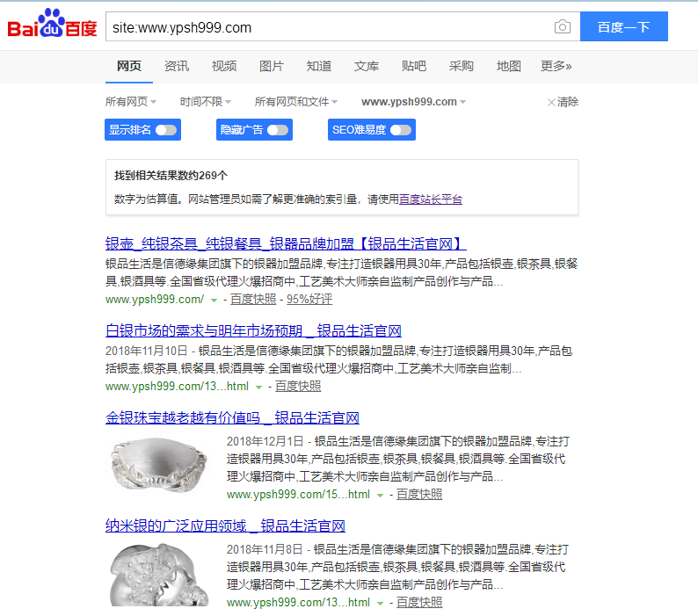This screenshot has height=616, width=698.
Task: Open the 更多» tab menu
Action: click(x=556, y=66)
